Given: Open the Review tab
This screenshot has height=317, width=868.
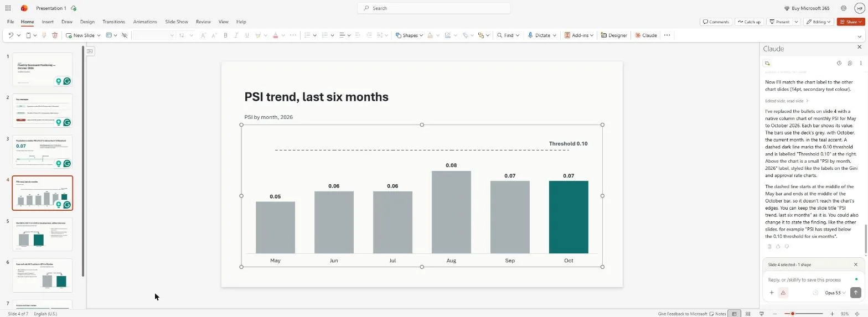Looking at the screenshot, I should point(203,22).
